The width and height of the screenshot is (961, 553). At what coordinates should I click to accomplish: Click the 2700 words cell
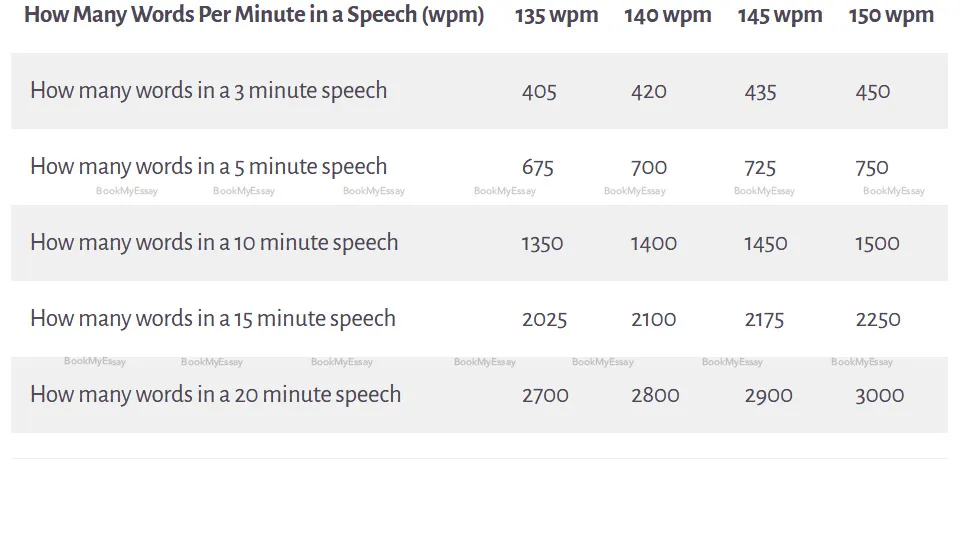pyautogui.click(x=545, y=396)
